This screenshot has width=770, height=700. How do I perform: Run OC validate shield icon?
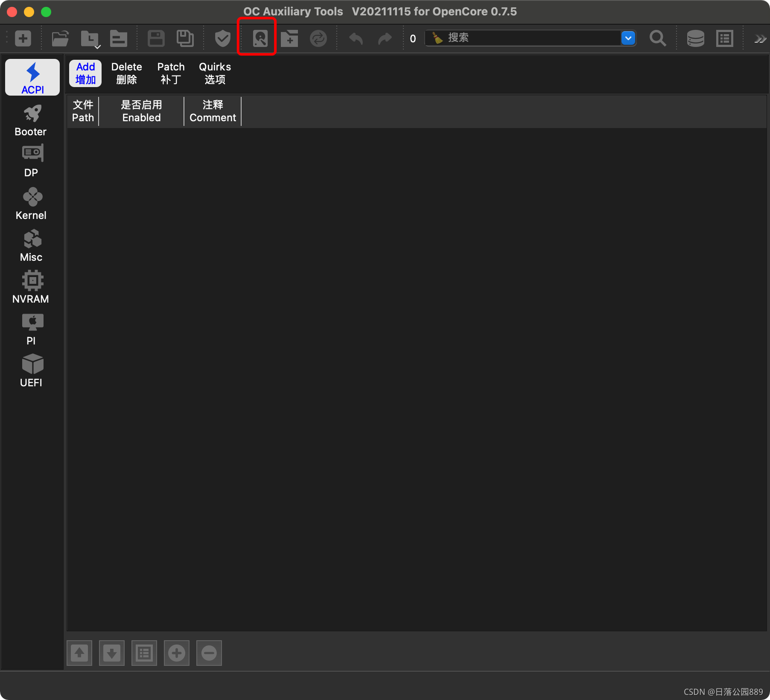point(222,38)
